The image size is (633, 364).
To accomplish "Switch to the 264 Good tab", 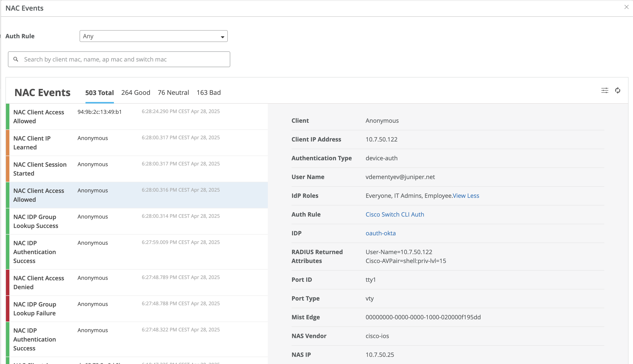I will (136, 93).
